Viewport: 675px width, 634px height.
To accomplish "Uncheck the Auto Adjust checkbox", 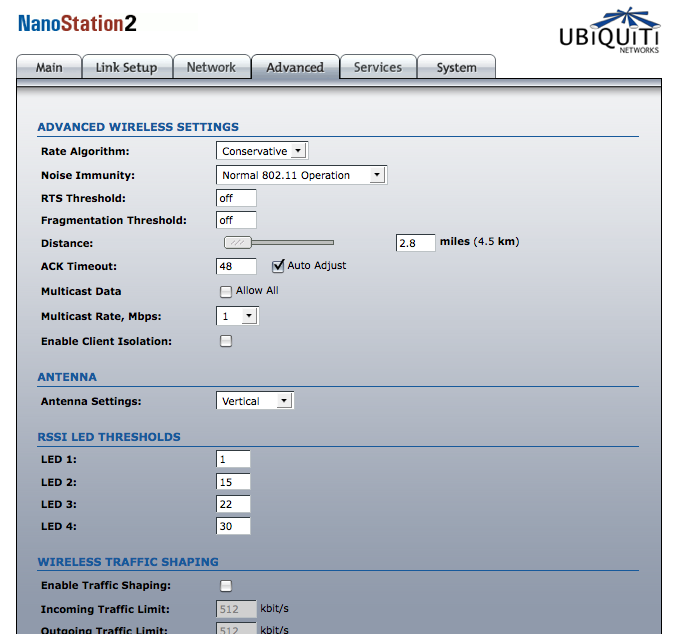I will pos(278,266).
